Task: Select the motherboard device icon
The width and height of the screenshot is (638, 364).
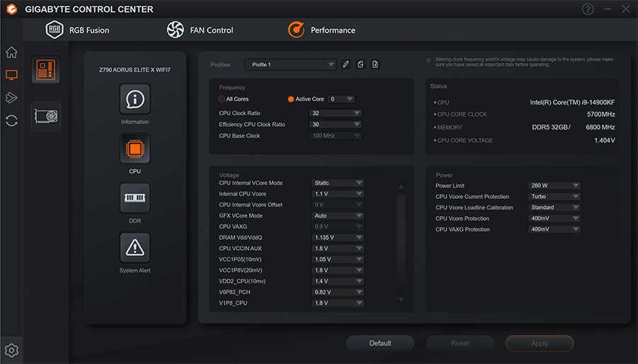Action: pos(46,70)
